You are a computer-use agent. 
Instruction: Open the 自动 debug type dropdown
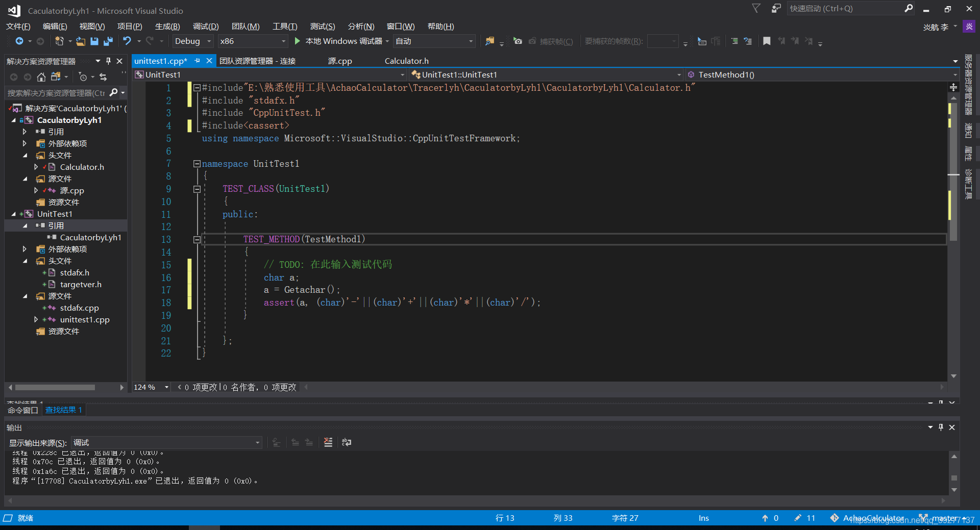point(434,41)
